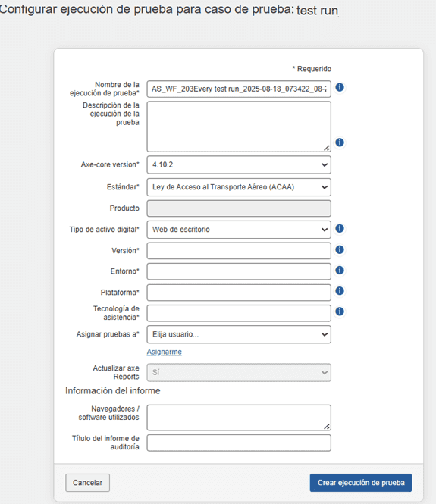Open the Axe-core version dropdown
Image resolution: width=436 pixels, height=504 pixels.
point(239,165)
